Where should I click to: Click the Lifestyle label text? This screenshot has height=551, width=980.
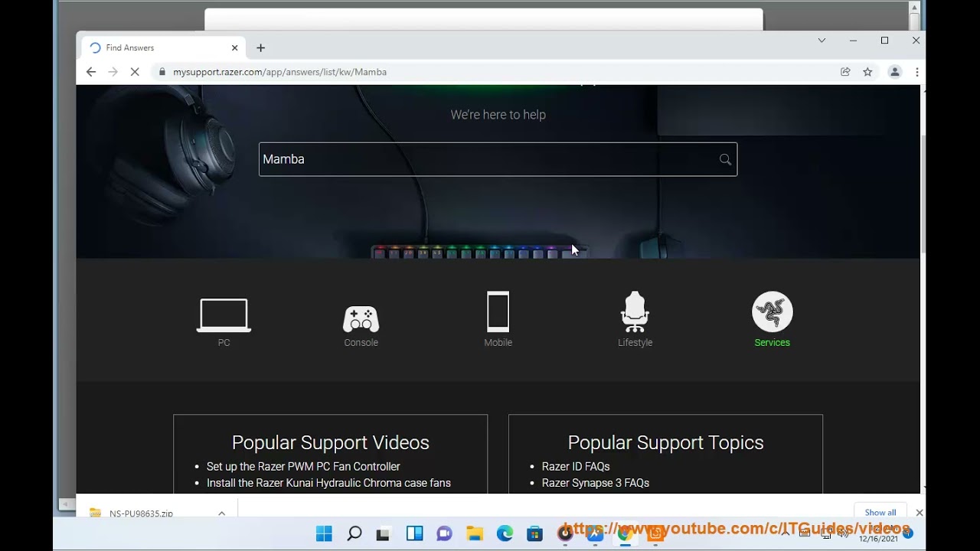(635, 343)
